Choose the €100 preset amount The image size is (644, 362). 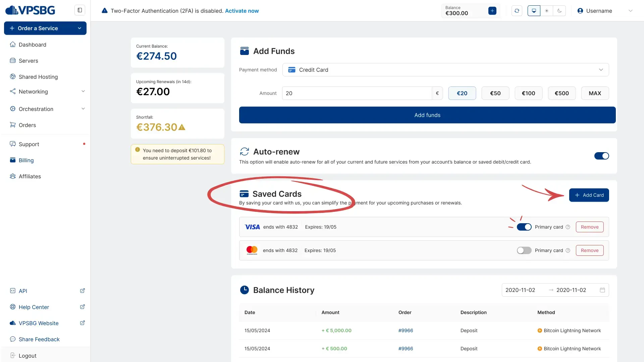[528, 93]
